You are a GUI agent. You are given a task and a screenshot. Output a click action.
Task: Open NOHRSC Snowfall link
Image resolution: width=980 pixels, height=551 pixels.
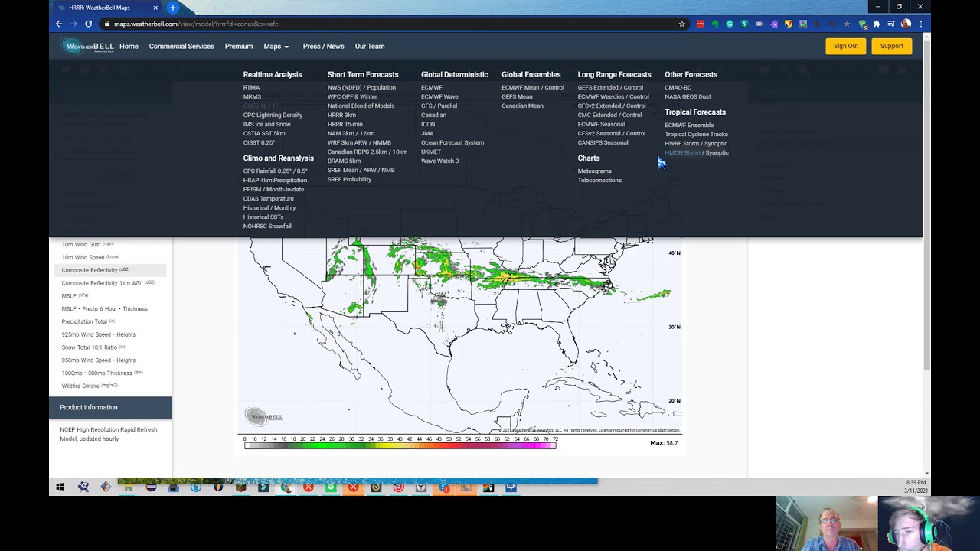point(267,226)
